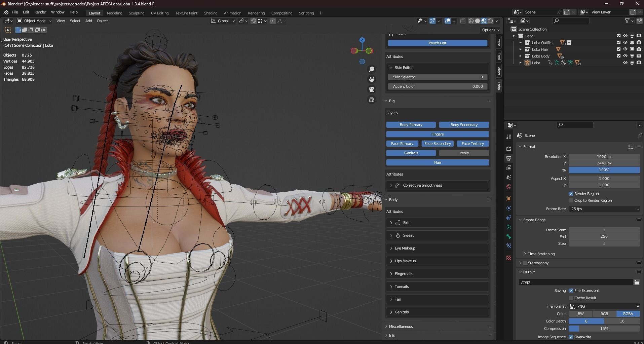The image size is (644, 344).
Task: Open the Render properties tab icon
Action: pos(509,149)
